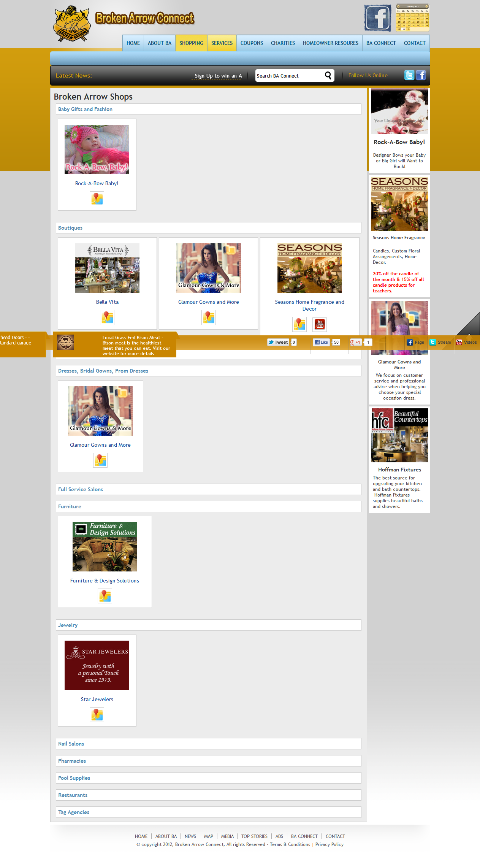480x868 pixels.
Task: Click the Twitter bird icon beside Follow Us Online
Action: [x=409, y=75]
